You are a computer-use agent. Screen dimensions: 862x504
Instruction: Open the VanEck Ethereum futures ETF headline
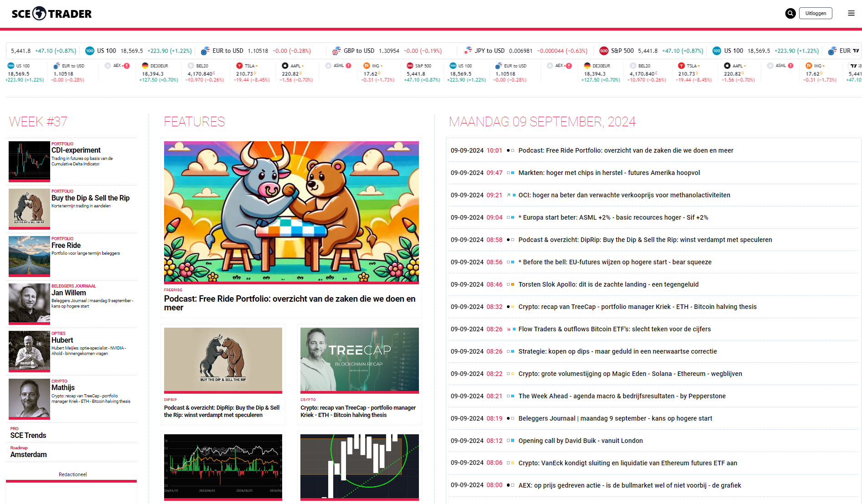pyautogui.click(x=628, y=463)
